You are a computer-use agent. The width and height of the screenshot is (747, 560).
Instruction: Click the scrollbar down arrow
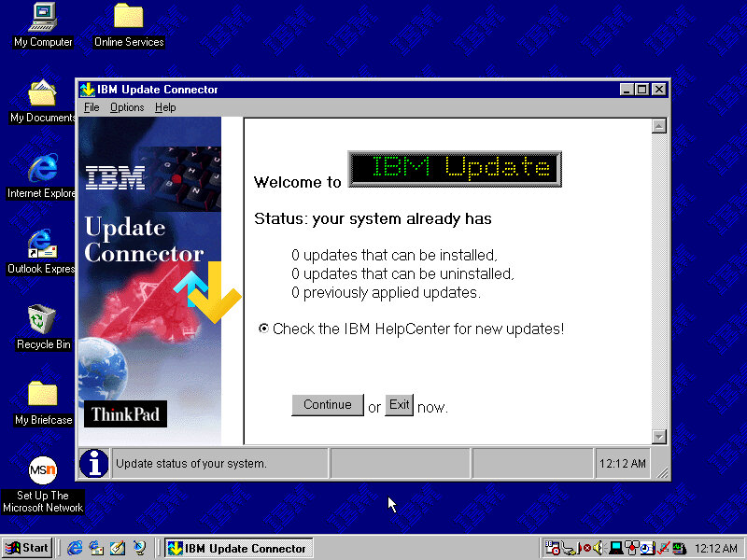659,436
